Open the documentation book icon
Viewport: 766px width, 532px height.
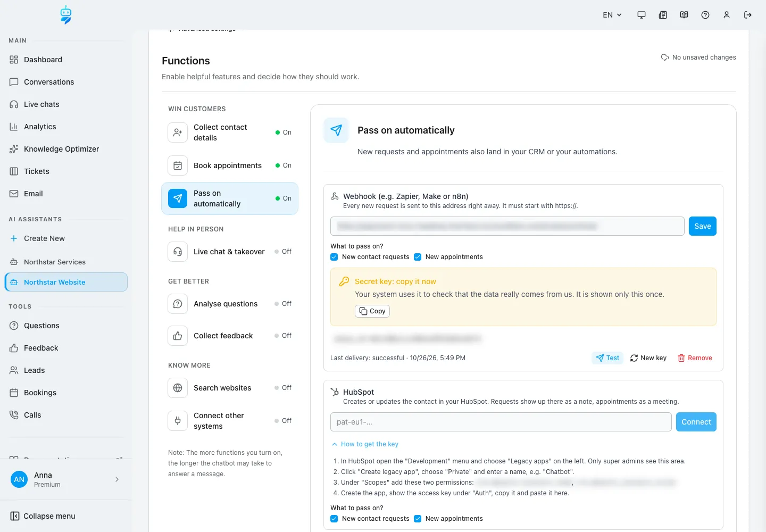coord(684,15)
